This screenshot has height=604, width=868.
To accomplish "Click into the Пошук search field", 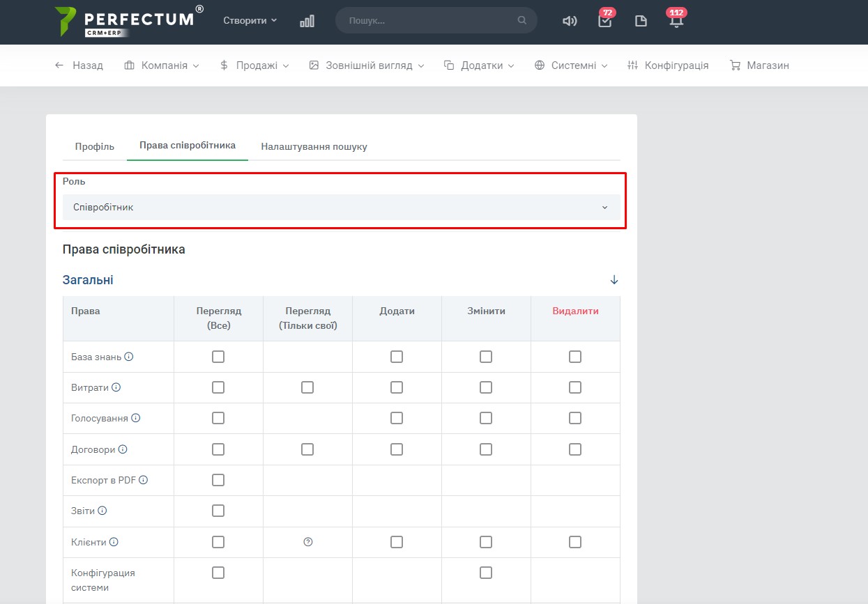I will tap(429, 21).
